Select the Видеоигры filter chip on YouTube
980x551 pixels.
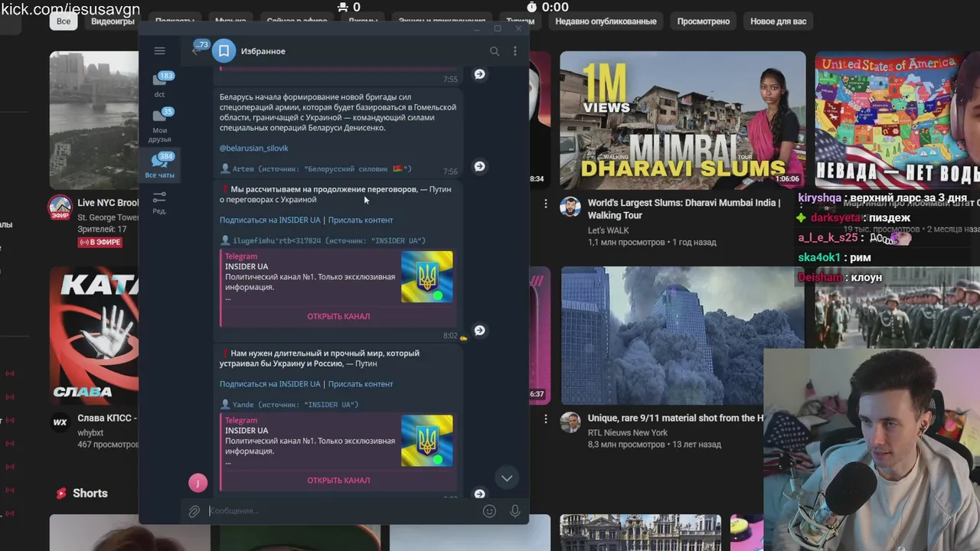pos(113,21)
